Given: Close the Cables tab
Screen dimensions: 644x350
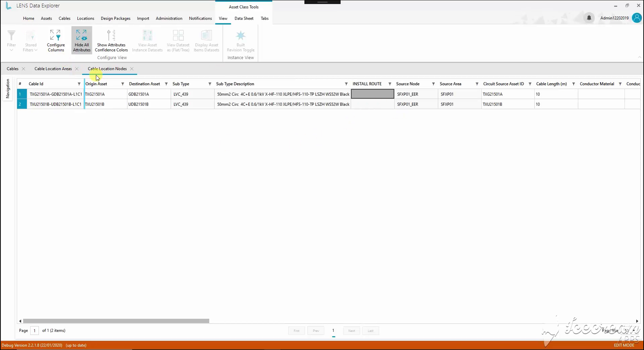Looking at the screenshot, I should pos(23,69).
